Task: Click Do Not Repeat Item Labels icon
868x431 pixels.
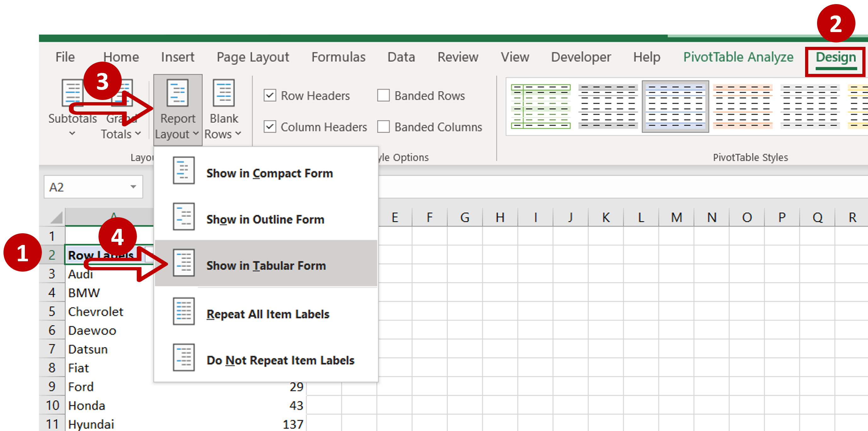Action: 184,358
